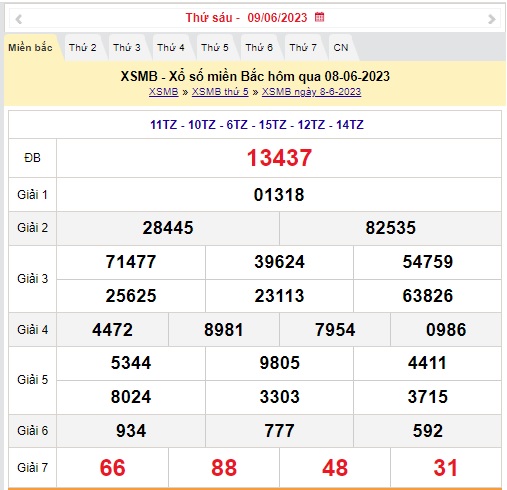This screenshot has width=507, height=490.
Task: Switch to the Thứ 2 tab
Action: [83, 48]
